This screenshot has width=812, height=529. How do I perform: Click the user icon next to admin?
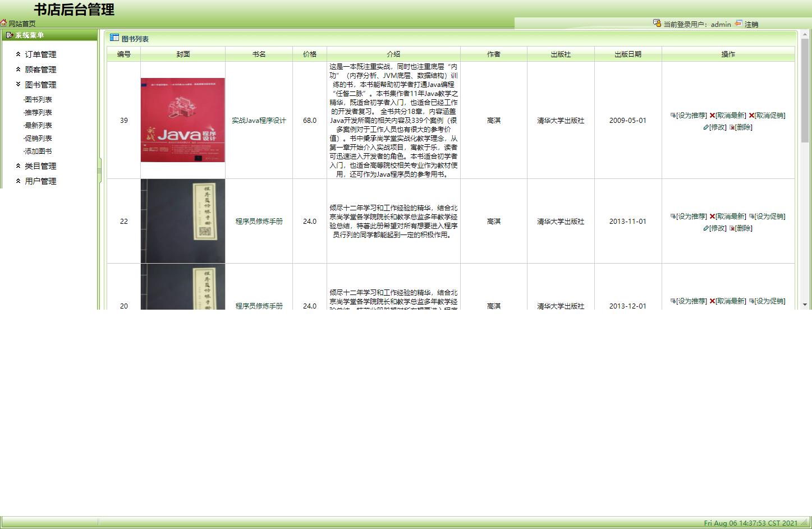pyautogui.click(x=656, y=24)
